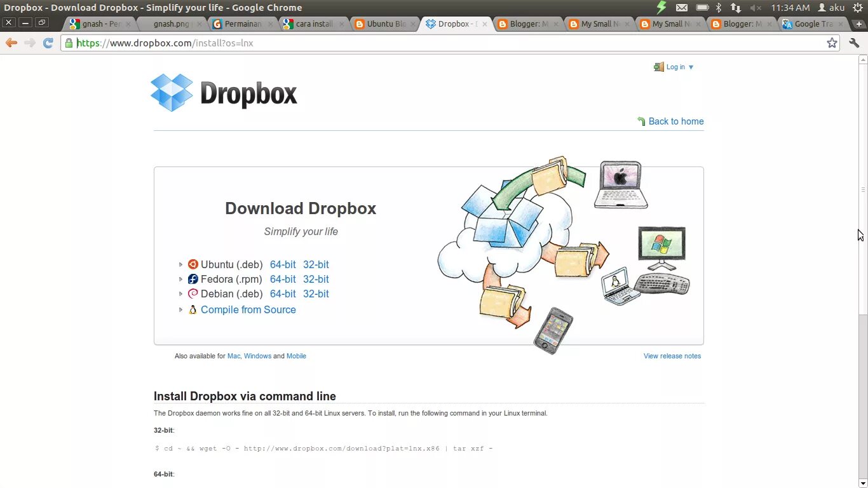Switch to the gnash - Per tab

click(100, 24)
